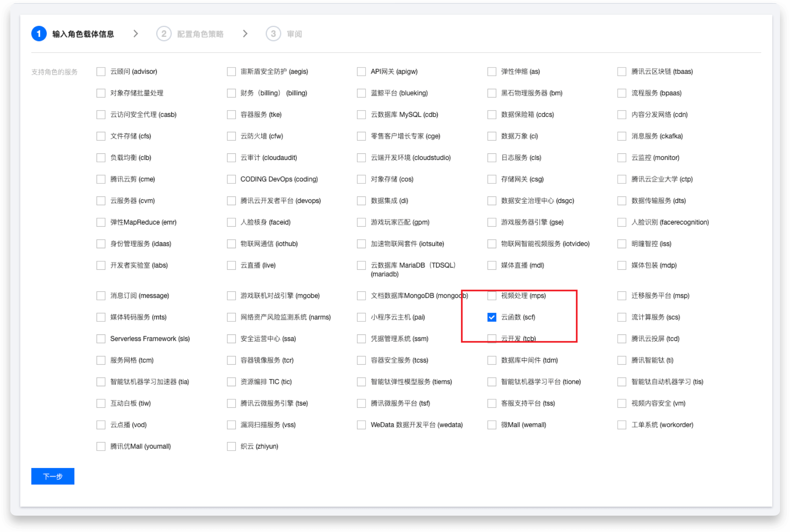Enable 迁移服务平台 (msp) checkbox

(x=622, y=296)
